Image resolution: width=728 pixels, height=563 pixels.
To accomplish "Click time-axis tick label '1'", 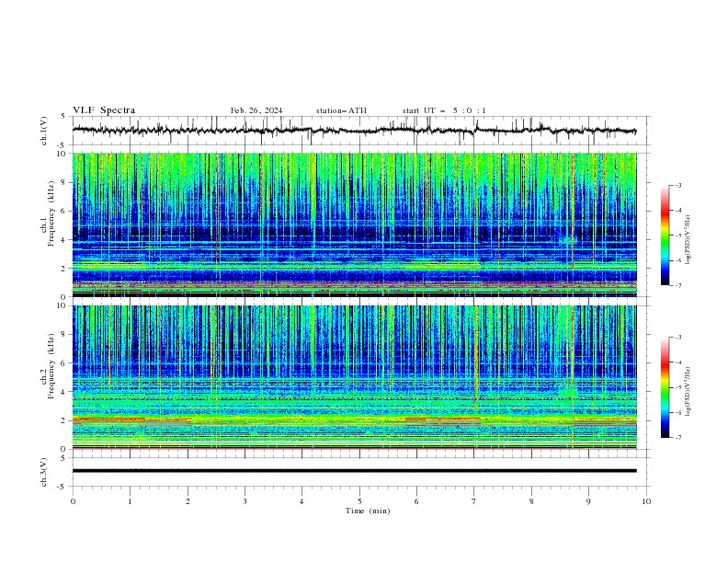I will tap(130, 501).
